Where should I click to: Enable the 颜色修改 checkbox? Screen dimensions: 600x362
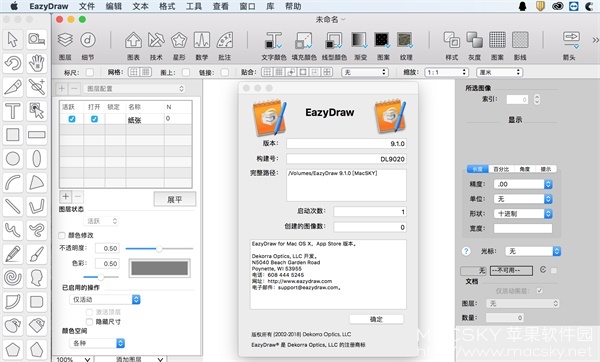coord(62,235)
